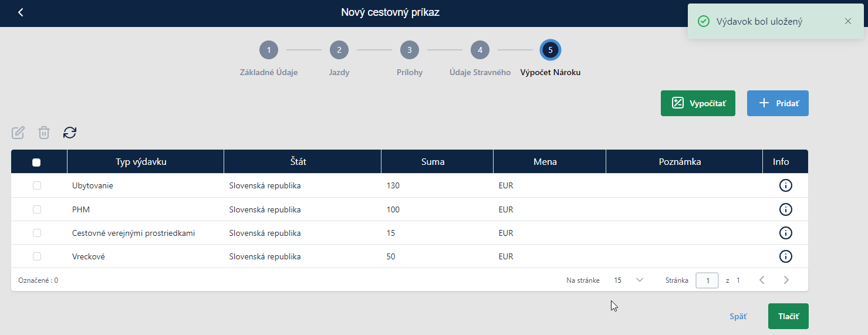Image resolution: width=868 pixels, height=335 pixels.
Task: Sort by Poznámka column header
Action: coord(684,162)
